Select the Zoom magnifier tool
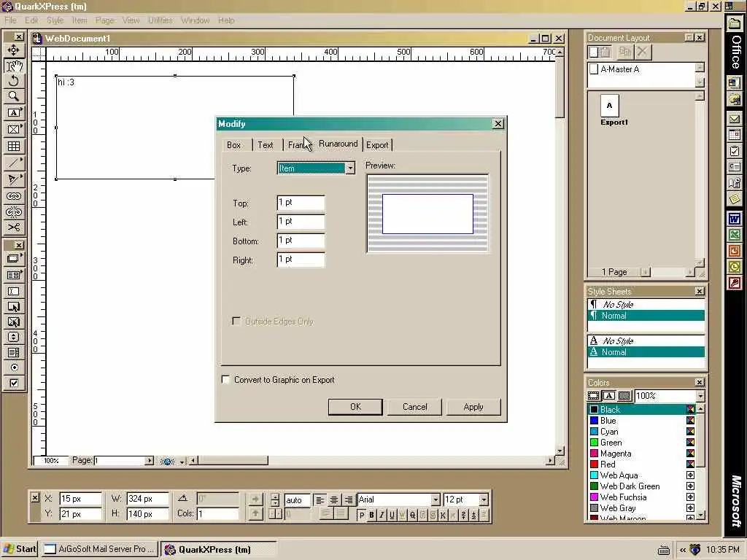This screenshot has width=747, height=560. (x=14, y=96)
